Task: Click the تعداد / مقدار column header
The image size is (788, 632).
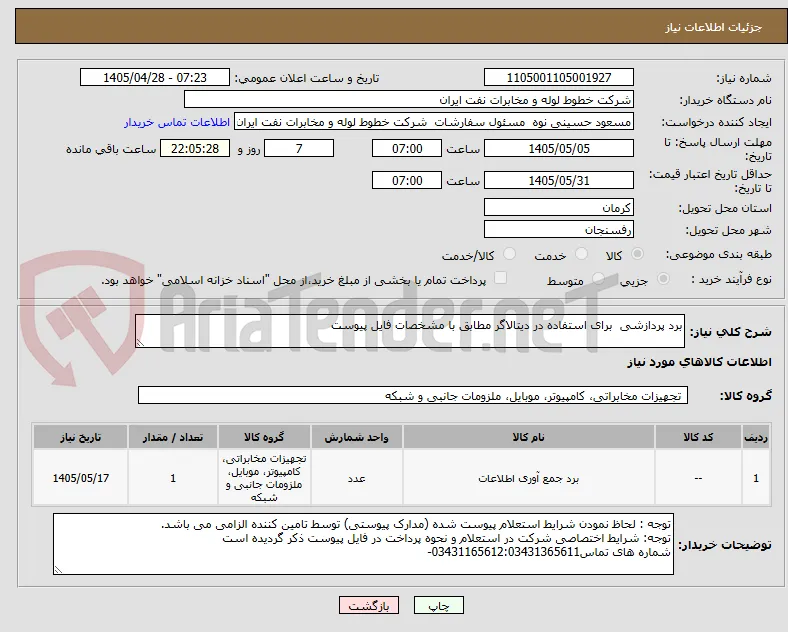Action: click(173, 437)
